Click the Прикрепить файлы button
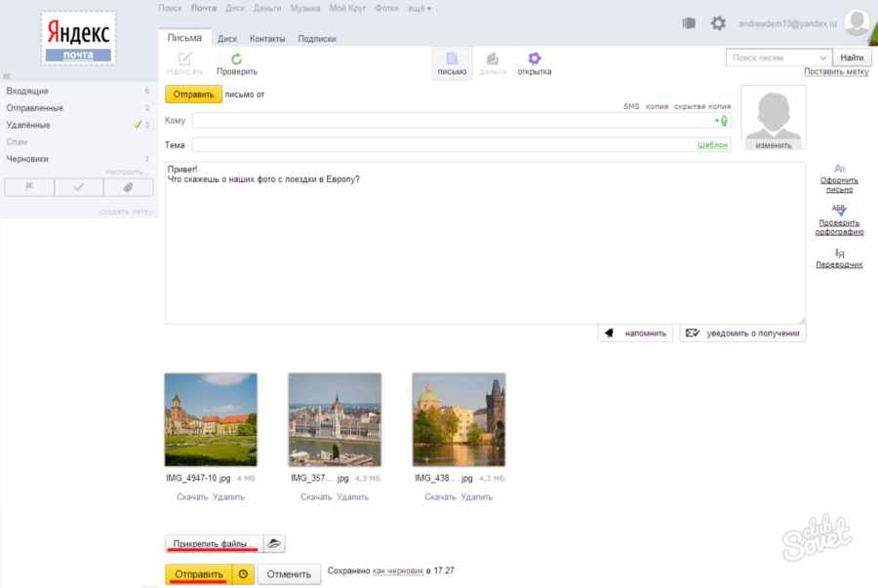The image size is (878, 588). (x=214, y=543)
